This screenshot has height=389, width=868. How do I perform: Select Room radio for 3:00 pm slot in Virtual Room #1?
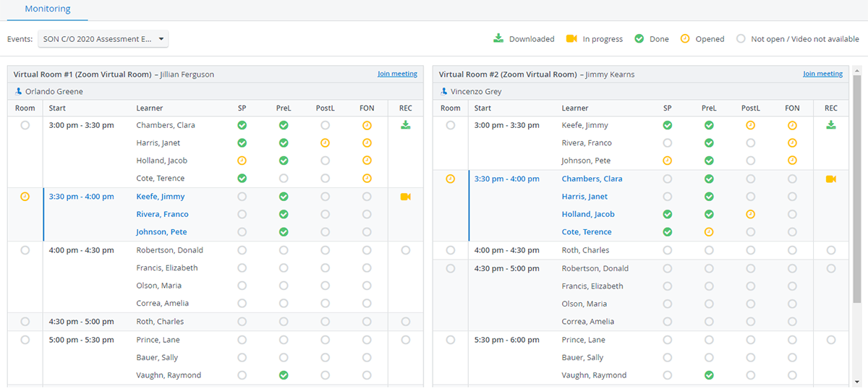25,125
